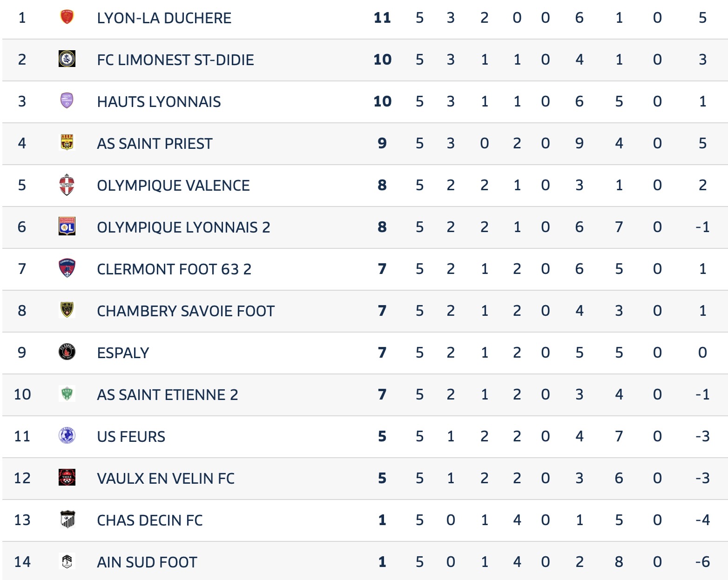Image resolution: width=728 pixels, height=580 pixels.
Task: Click the Ain Sud Foot logo
Action: pyautogui.click(x=67, y=561)
